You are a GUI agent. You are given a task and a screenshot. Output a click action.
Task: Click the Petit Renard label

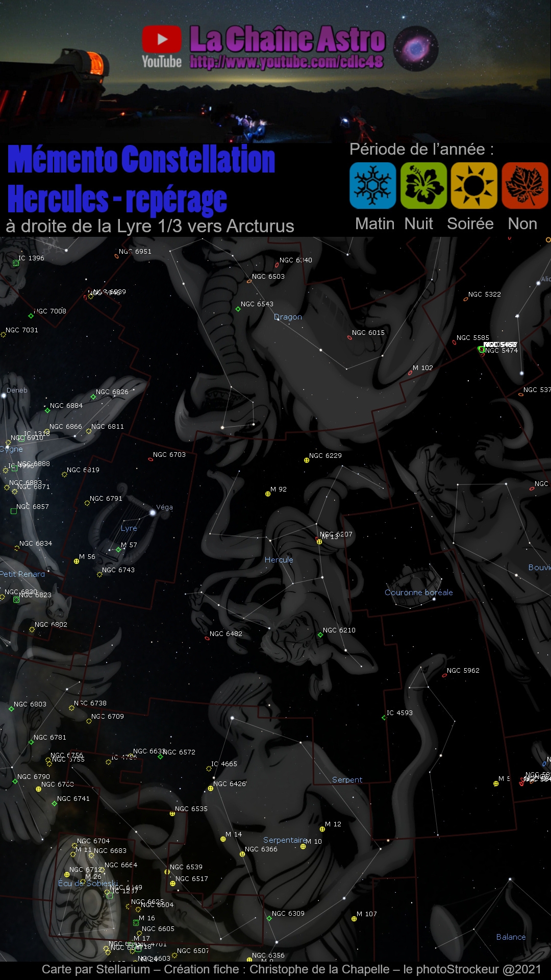point(22,574)
